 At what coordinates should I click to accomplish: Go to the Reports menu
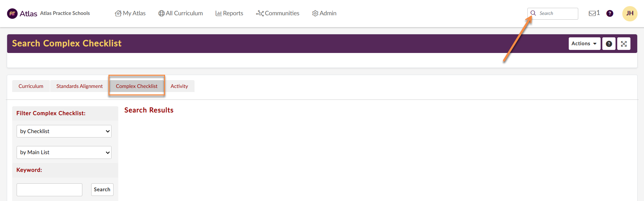point(229,13)
